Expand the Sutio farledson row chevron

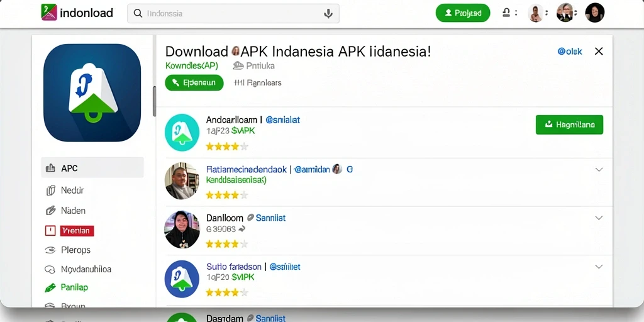point(599,267)
